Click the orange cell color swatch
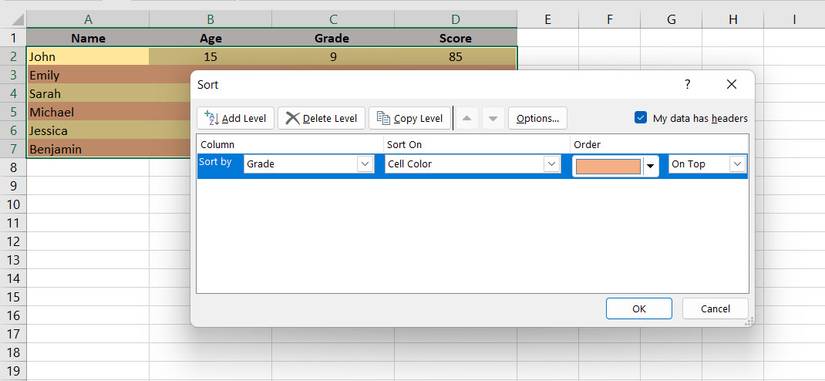 [609, 166]
